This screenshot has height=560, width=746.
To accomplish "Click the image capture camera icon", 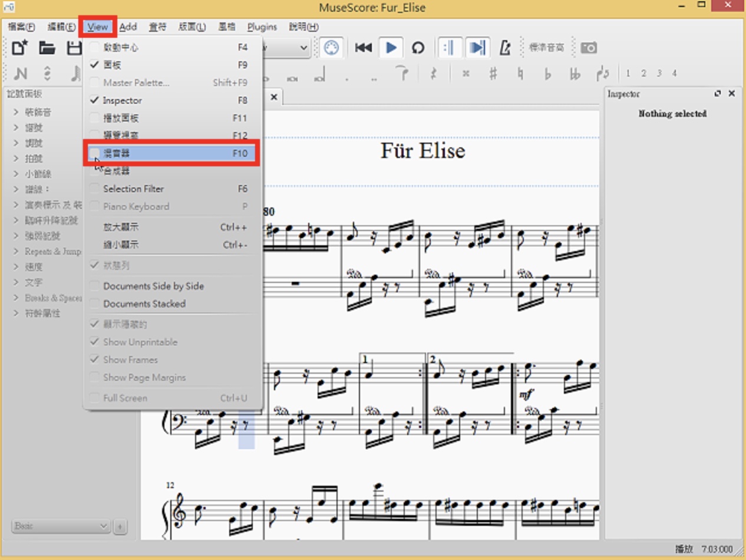I will pos(589,48).
